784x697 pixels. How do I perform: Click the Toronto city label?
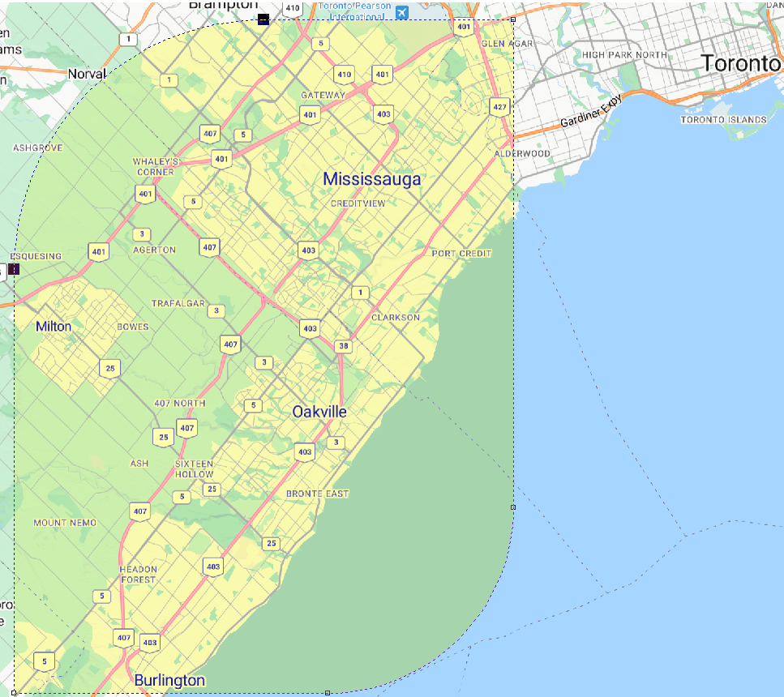(x=740, y=63)
